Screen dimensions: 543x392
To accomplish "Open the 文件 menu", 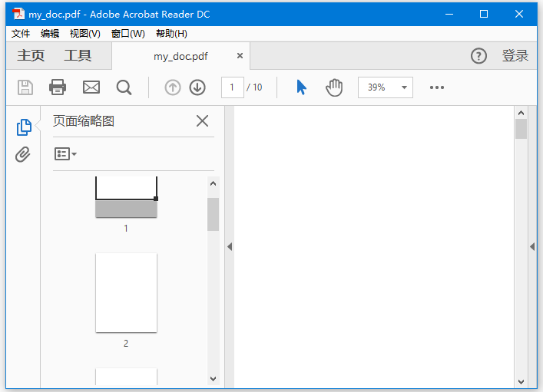I will coord(21,34).
